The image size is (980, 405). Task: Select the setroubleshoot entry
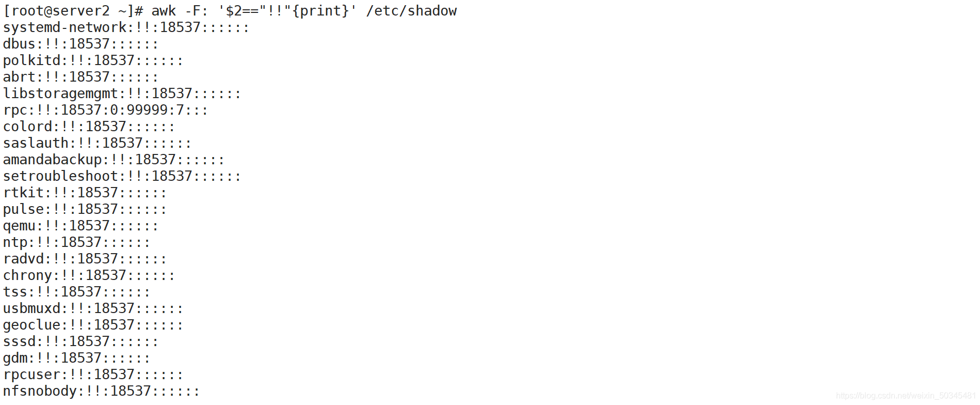(122, 176)
